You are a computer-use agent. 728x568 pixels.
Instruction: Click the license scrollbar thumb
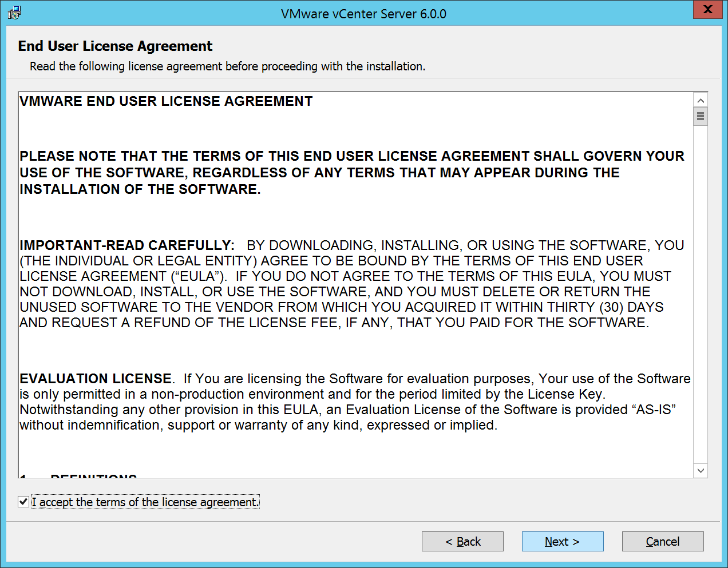point(701,117)
